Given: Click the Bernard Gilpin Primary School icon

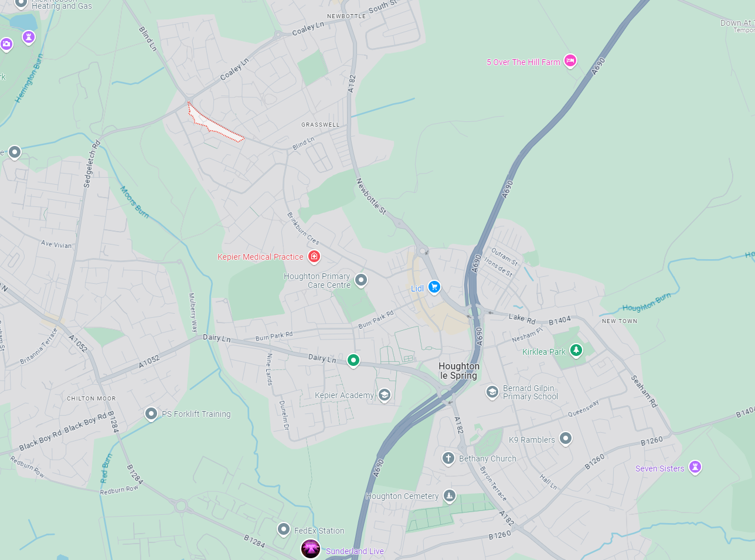Looking at the screenshot, I should (x=492, y=392).
